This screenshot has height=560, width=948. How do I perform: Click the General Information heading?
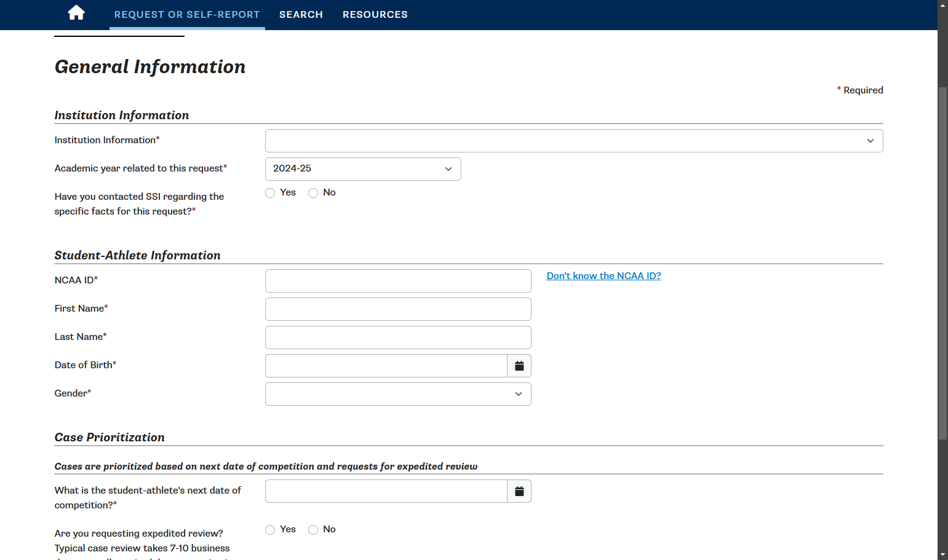coord(150,66)
